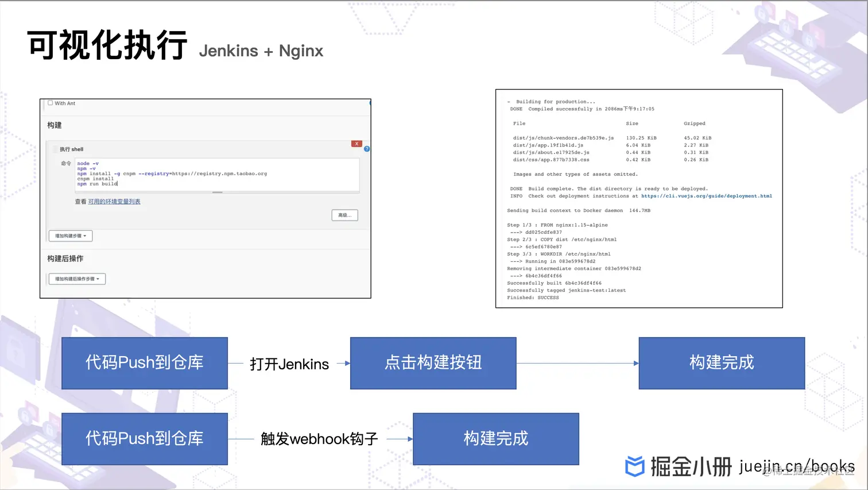Click 'Step 3/3 : WORKDIR /etc/nginx/html' line
The image size is (868, 490).
click(x=559, y=254)
